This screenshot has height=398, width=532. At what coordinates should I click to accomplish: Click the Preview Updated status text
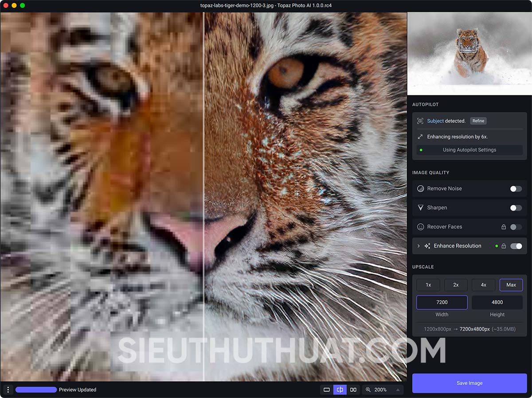pos(78,390)
